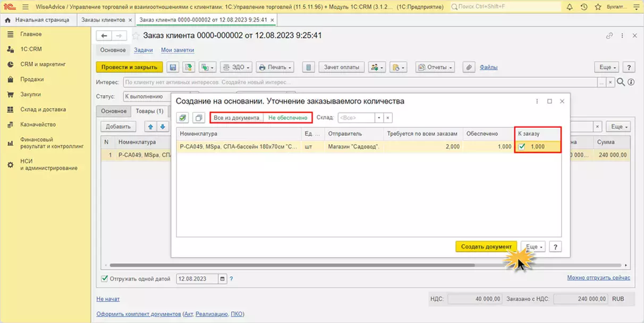644x323 pixels.
Task: Open the document-folder icon dropdown in toolbar
Action: point(398,68)
